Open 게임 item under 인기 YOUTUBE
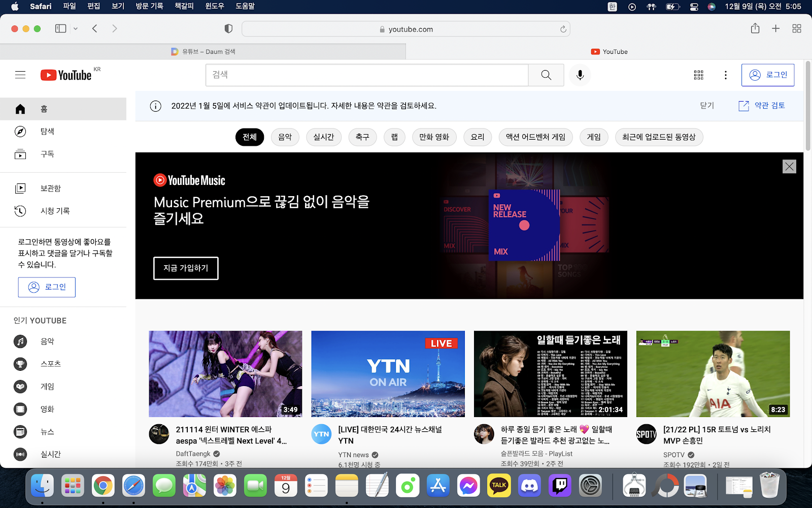 click(63, 387)
